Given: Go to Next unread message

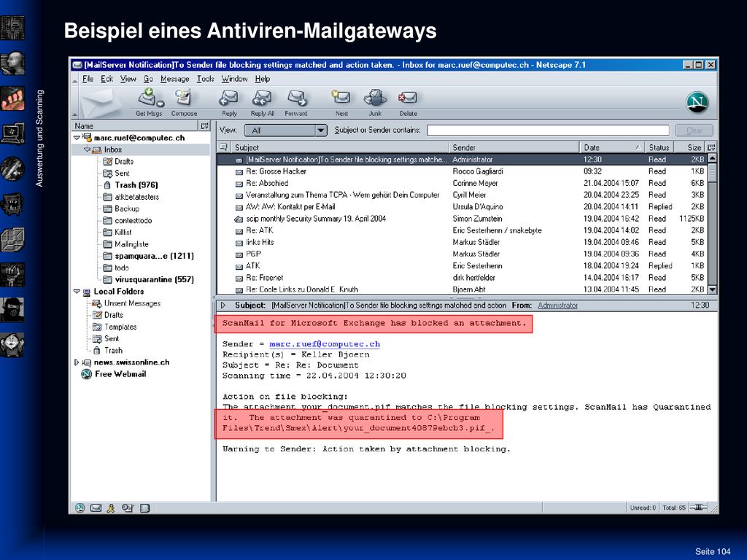Looking at the screenshot, I should click(x=341, y=102).
